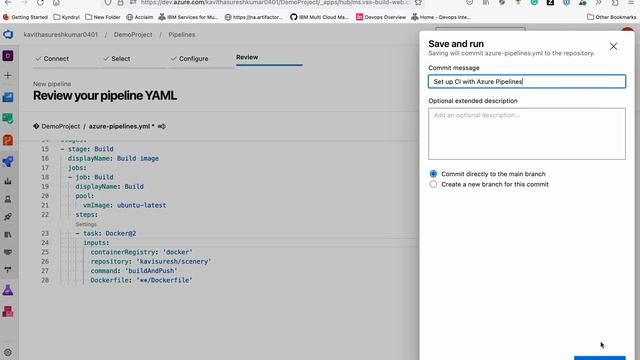Image resolution: width=640 pixels, height=360 pixels.
Task: Click line 21 'vmImage: ubuntu-latest'
Action: (124, 205)
